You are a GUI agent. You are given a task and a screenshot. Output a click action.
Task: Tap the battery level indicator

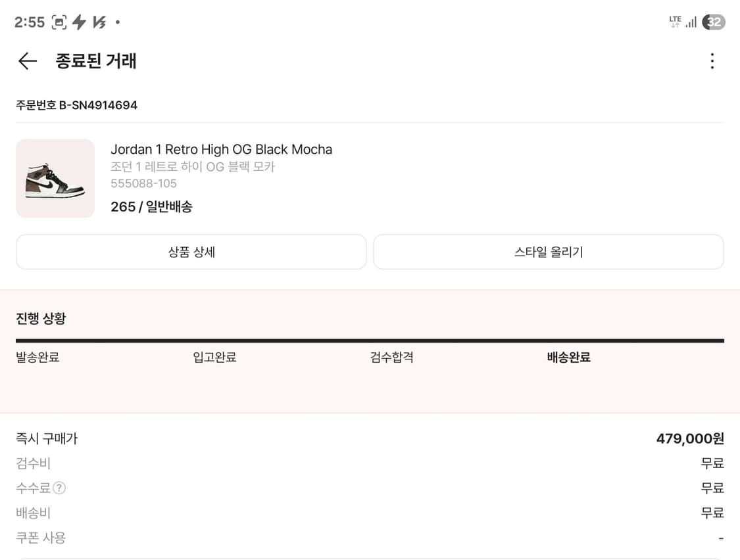(x=714, y=22)
